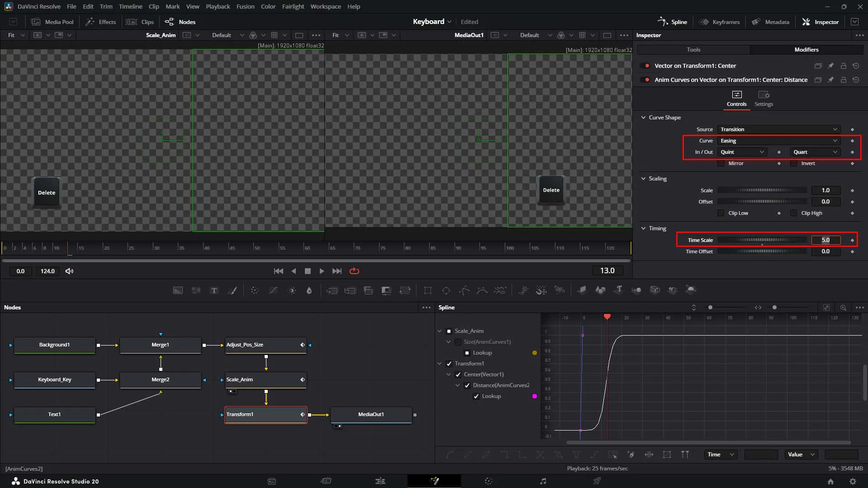The height and width of the screenshot is (488, 868).
Task: Switch to the Modifiers tab
Action: tap(806, 50)
